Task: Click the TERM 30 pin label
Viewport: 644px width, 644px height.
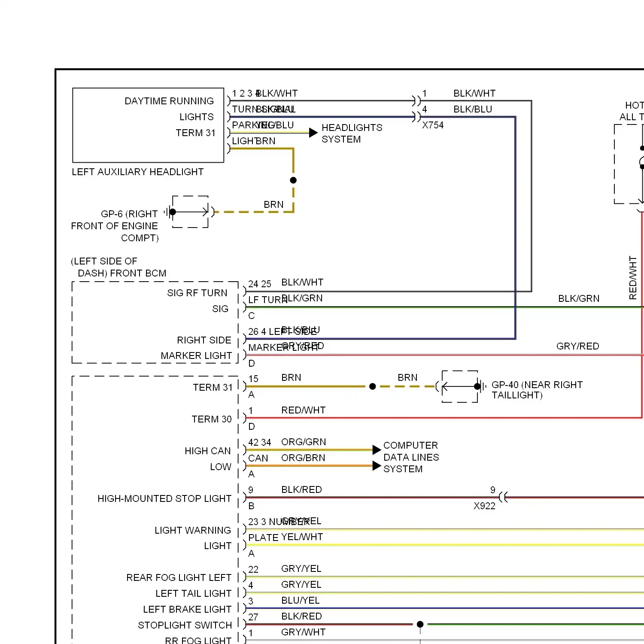Action: 212,419
